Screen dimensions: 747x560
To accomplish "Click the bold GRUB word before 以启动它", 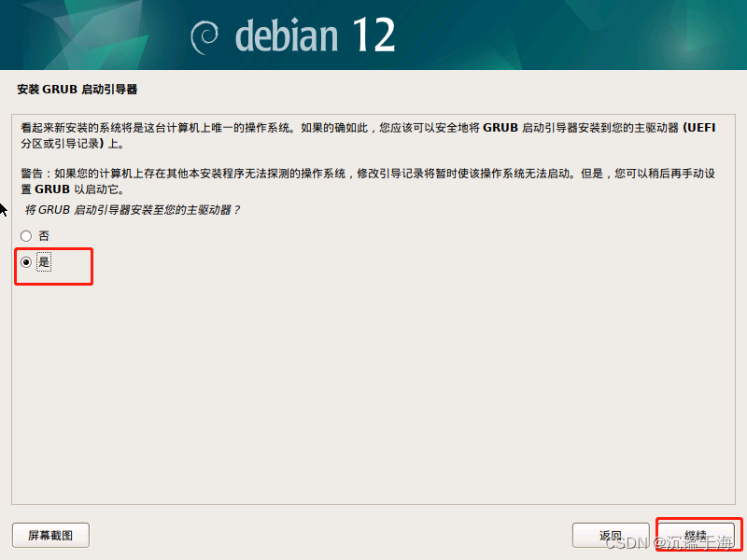I will pos(52,189).
